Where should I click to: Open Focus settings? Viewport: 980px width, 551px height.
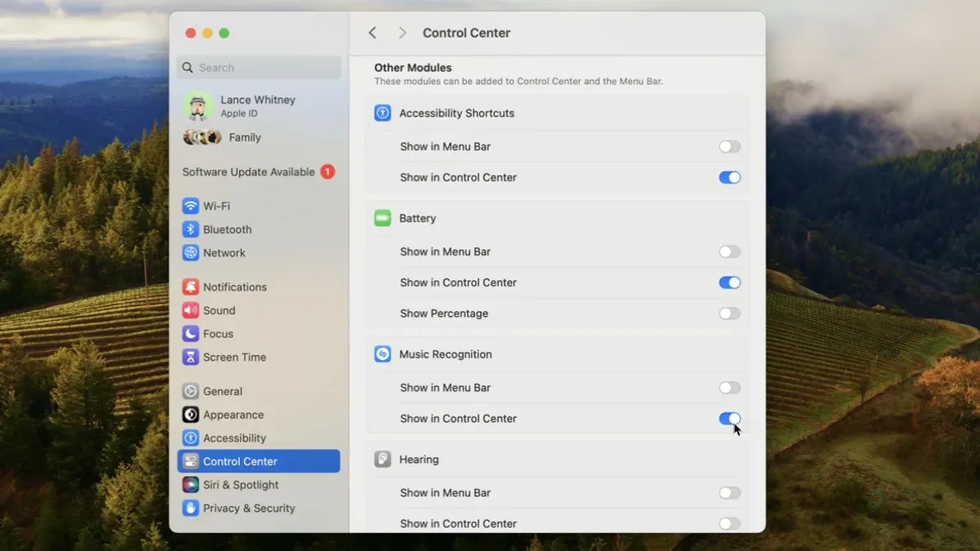click(259, 334)
